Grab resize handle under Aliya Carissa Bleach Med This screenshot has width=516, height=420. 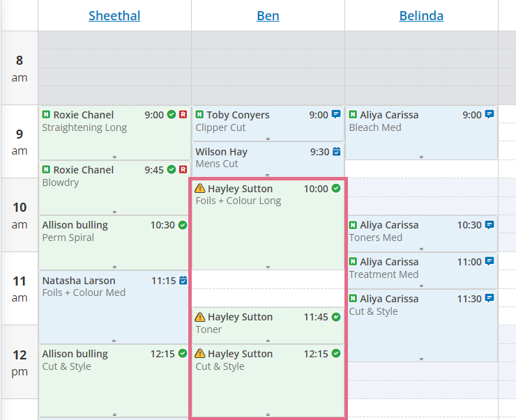(x=421, y=157)
